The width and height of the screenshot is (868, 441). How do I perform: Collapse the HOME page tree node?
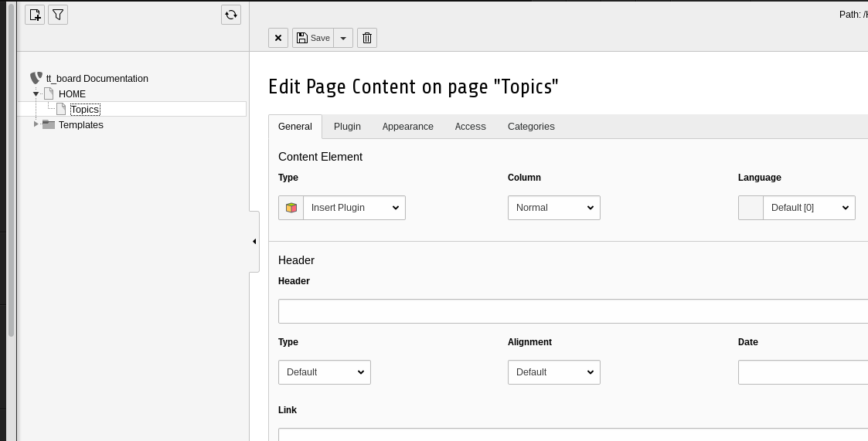(36, 94)
